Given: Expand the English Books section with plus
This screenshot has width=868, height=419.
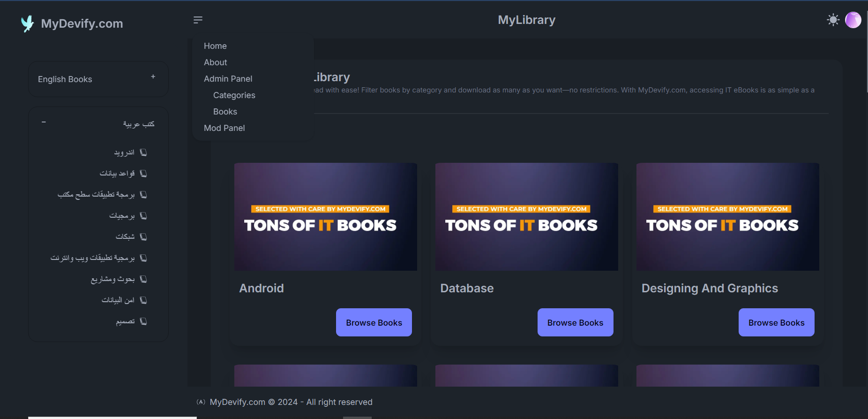Looking at the screenshot, I should coord(153,76).
